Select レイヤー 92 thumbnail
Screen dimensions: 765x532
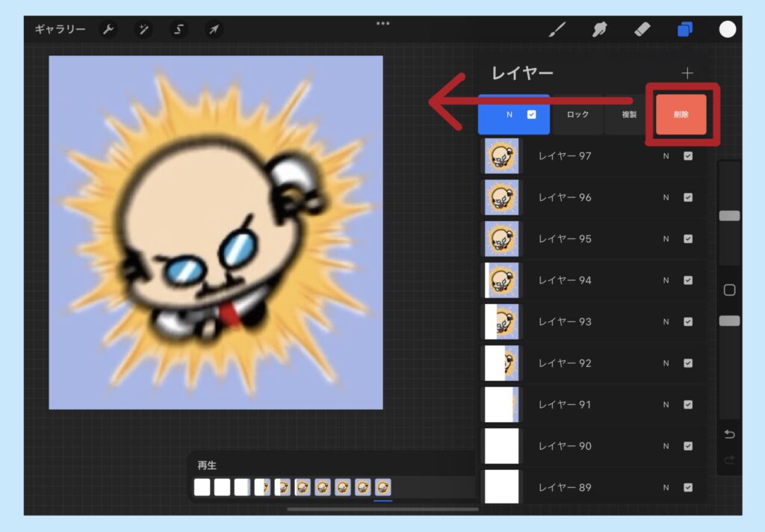501,363
